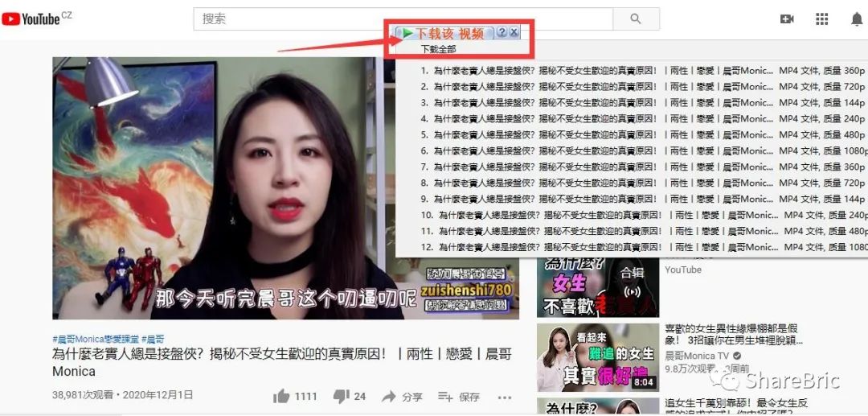The height and width of the screenshot is (416, 868).
Task: Select entry 5, MP4 quality 480p
Action: pyautogui.click(x=643, y=135)
